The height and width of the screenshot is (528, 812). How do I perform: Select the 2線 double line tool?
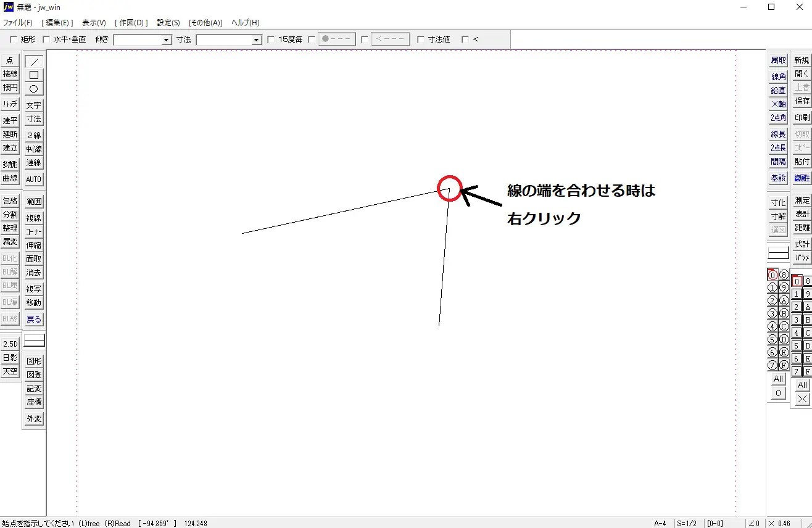[34, 136]
